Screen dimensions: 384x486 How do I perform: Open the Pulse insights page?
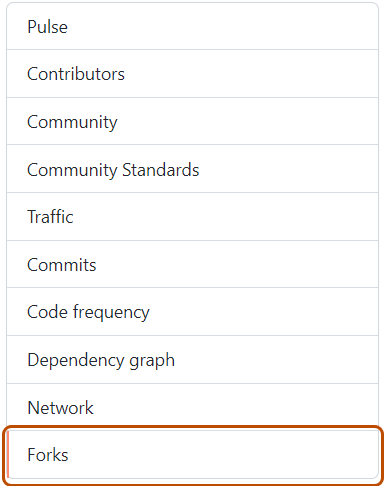(x=192, y=26)
